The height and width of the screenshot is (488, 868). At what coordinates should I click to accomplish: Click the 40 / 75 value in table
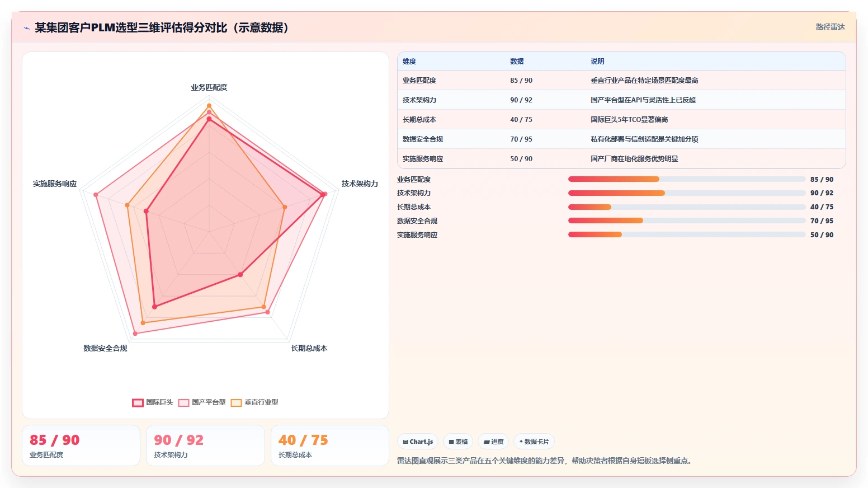point(521,120)
